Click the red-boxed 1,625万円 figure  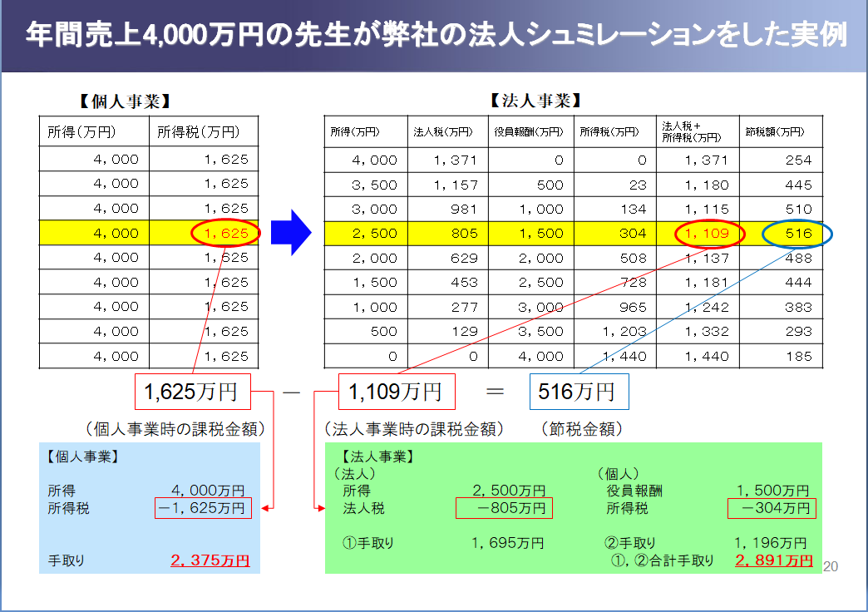[x=193, y=392]
